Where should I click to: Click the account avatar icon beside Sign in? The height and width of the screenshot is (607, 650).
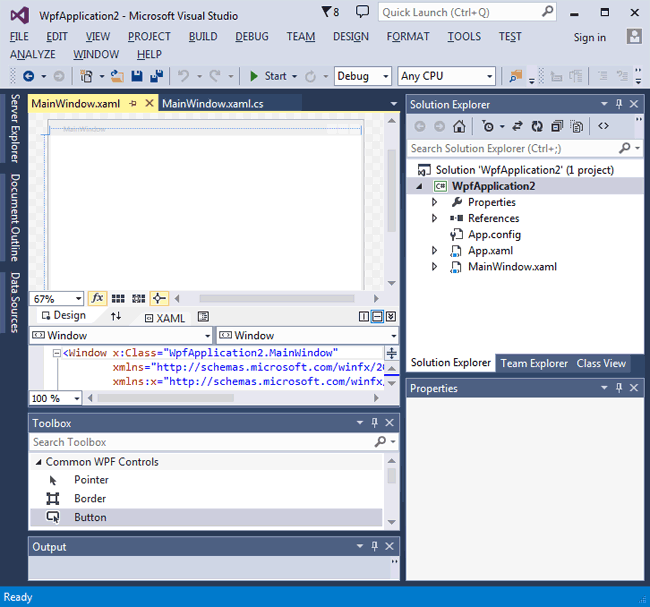(634, 36)
